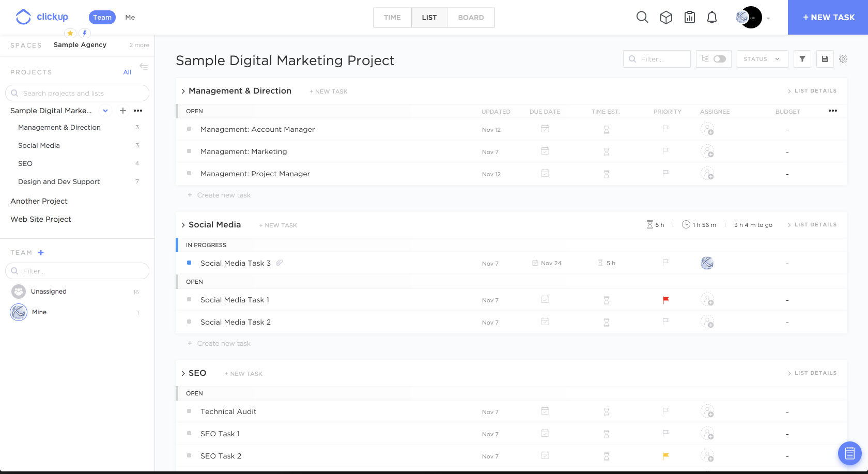
Task: Click the Search projects and lists field
Action: tap(78, 93)
